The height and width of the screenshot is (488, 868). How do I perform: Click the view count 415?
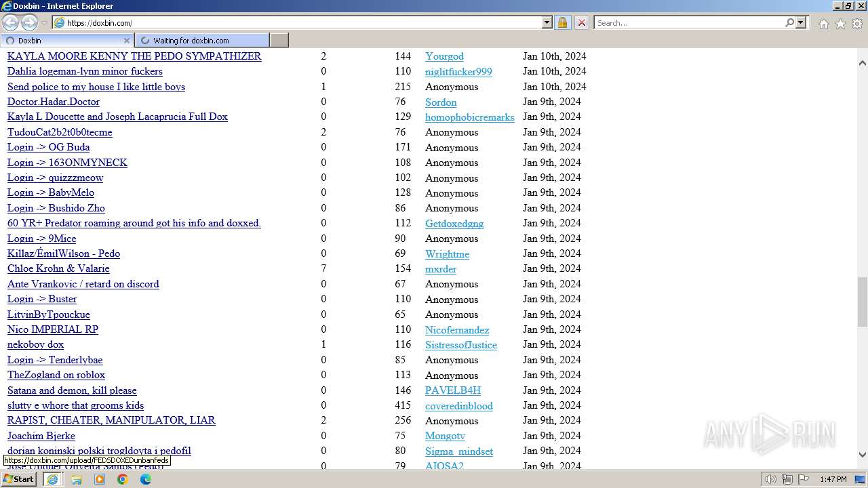(x=403, y=405)
